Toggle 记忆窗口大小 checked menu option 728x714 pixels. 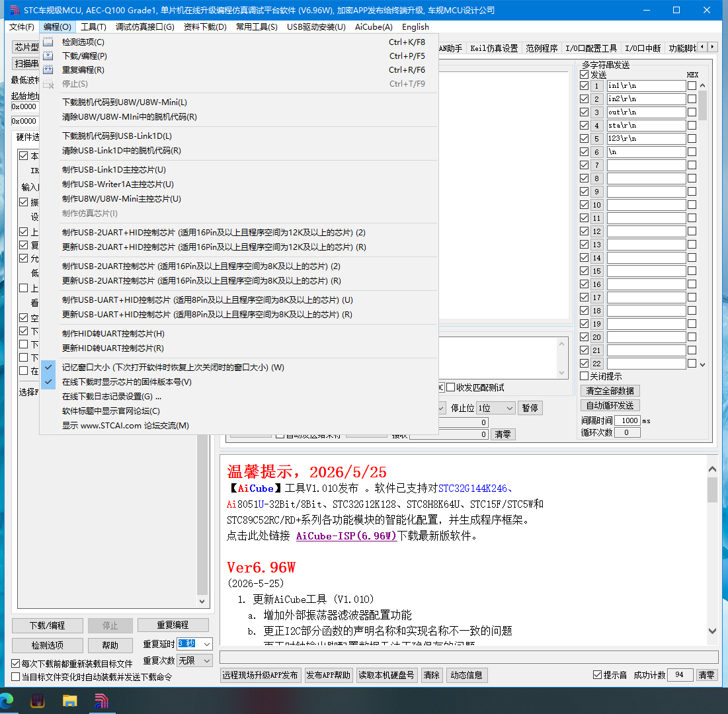point(239,367)
